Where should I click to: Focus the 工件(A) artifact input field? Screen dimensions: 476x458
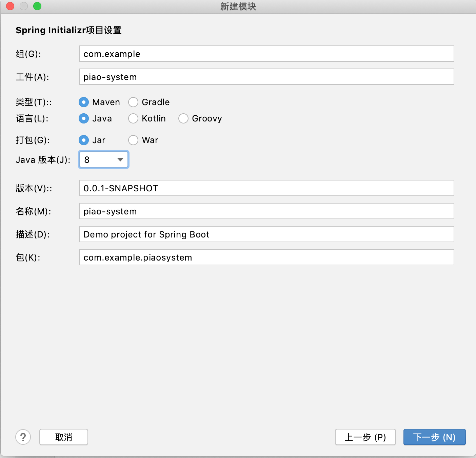click(x=266, y=77)
